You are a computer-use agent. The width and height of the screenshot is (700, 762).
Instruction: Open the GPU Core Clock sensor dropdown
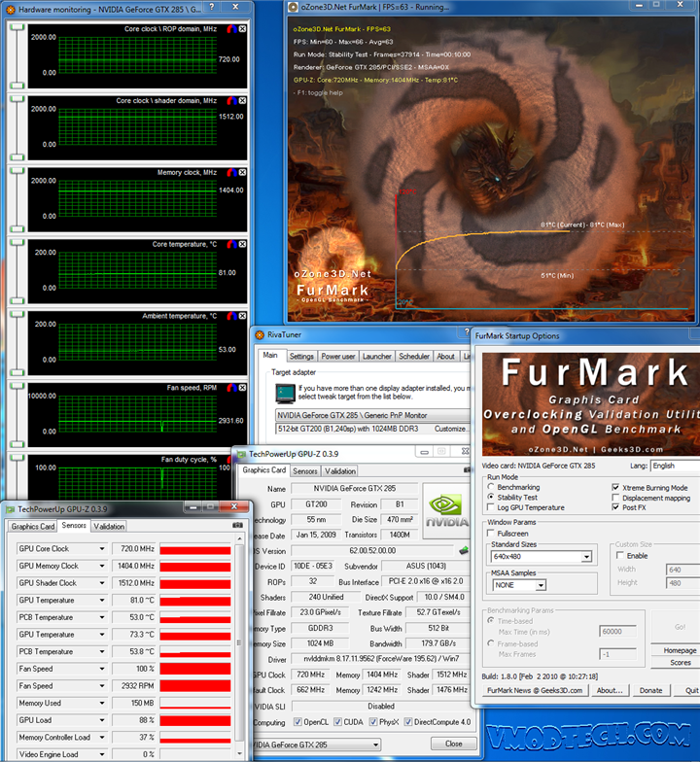pyautogui.click(x=101, y=548)
